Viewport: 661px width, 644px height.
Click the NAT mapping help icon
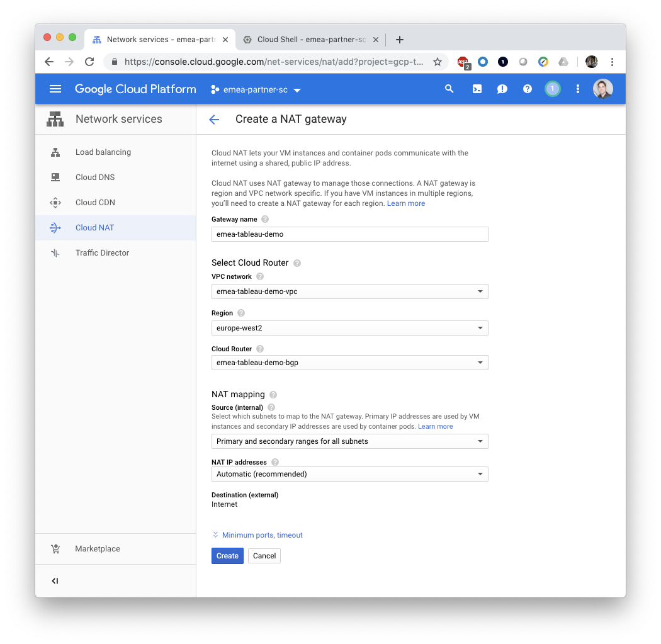(273, 394)
